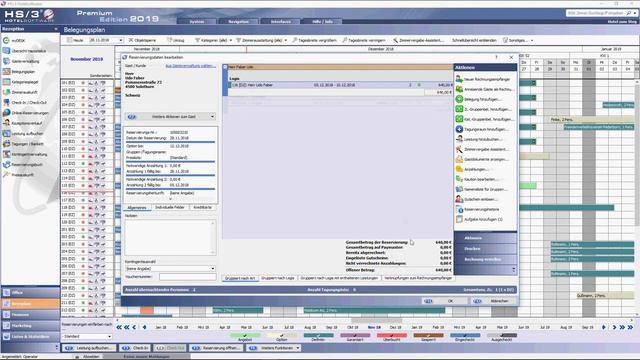Viewport: 640px width, 360px height.
Task: Switch to Kreditkarte tab
Action: tap(202, 208)
